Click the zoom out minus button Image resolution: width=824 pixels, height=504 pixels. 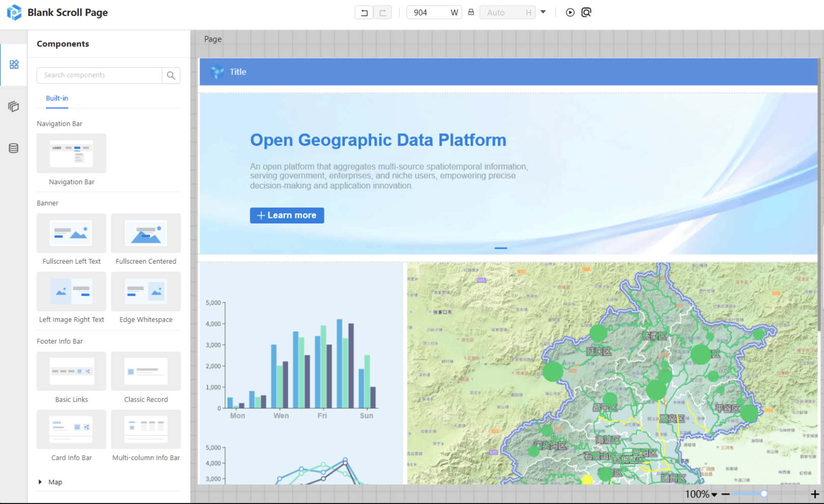pos(726,494)
